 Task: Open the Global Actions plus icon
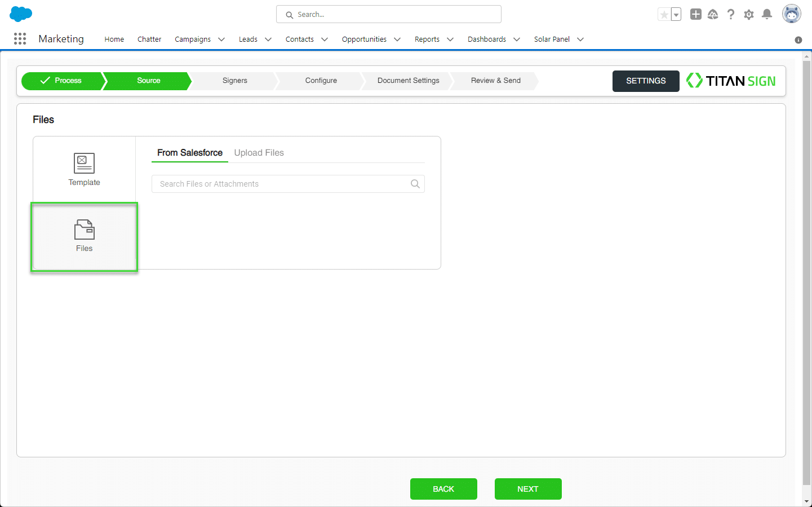click(x=696, y=14)
